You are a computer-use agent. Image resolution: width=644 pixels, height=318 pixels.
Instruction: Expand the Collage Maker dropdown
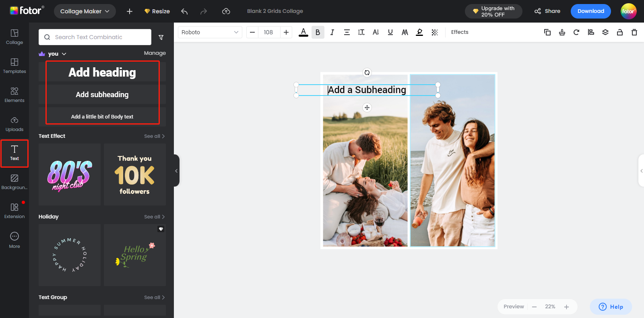85,11
